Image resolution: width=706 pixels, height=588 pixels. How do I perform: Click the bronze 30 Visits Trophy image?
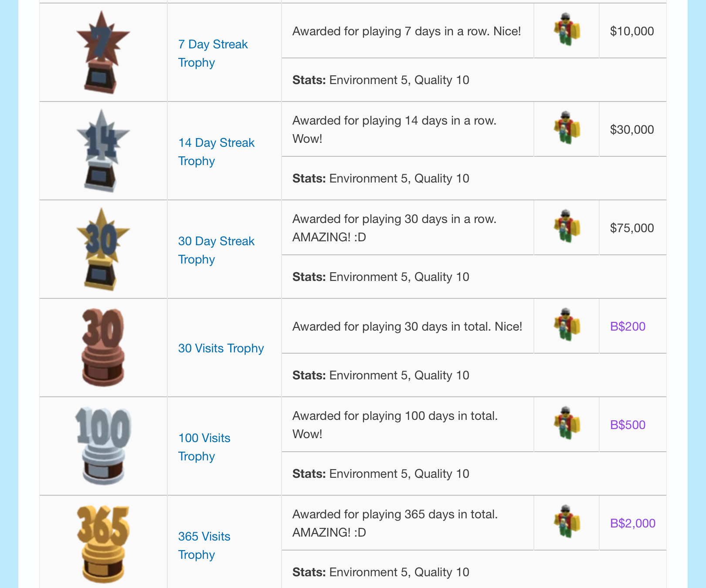(x=103, y=348)
